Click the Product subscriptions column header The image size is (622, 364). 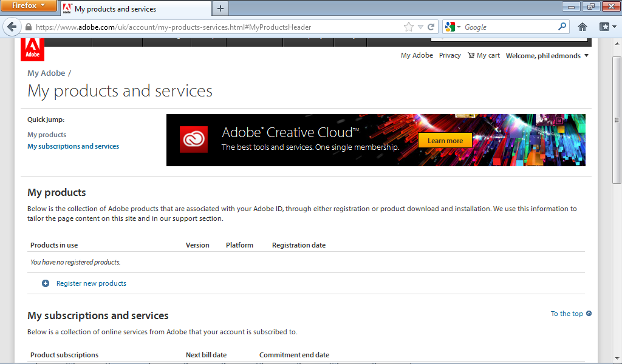point(64,355)
